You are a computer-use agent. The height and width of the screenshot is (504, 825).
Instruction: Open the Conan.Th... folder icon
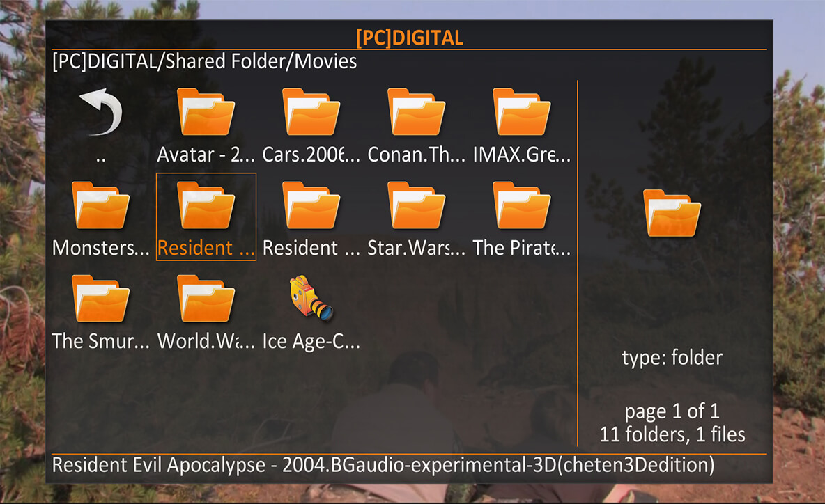[x=416, y=112]
